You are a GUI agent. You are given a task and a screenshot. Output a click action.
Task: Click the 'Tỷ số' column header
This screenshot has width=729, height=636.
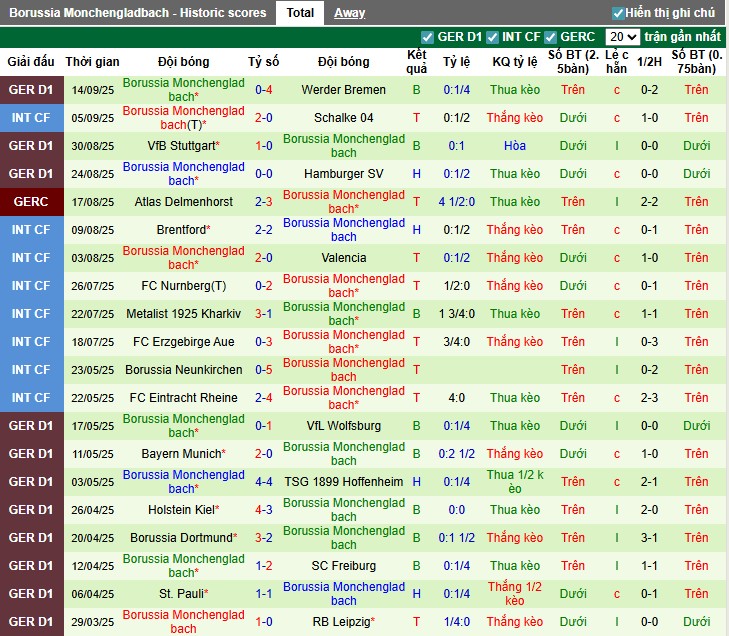click(x=264, y=62)
